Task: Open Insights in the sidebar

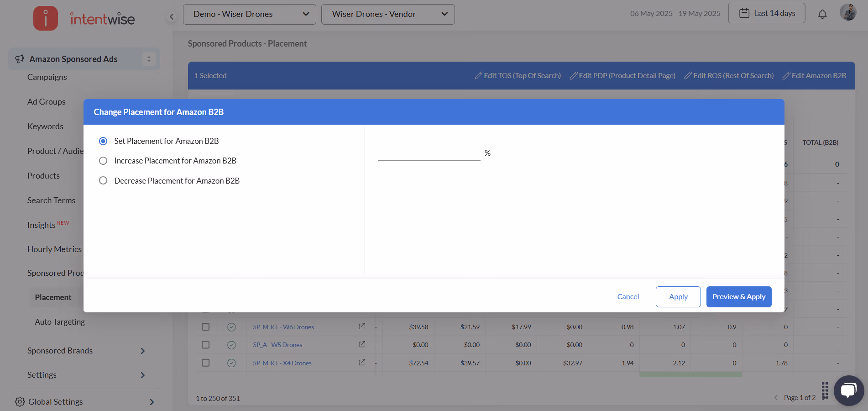Action: point(41,225)
